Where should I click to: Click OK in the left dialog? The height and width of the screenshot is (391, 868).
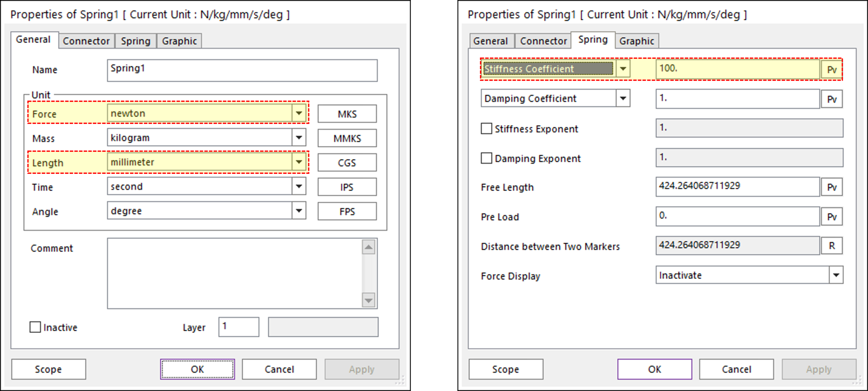197,369
